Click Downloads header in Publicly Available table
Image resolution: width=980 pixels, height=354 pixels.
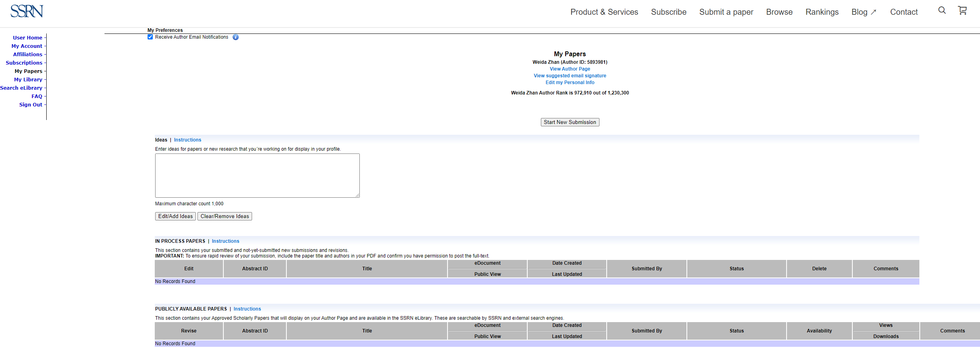click(x=886, y=336)
